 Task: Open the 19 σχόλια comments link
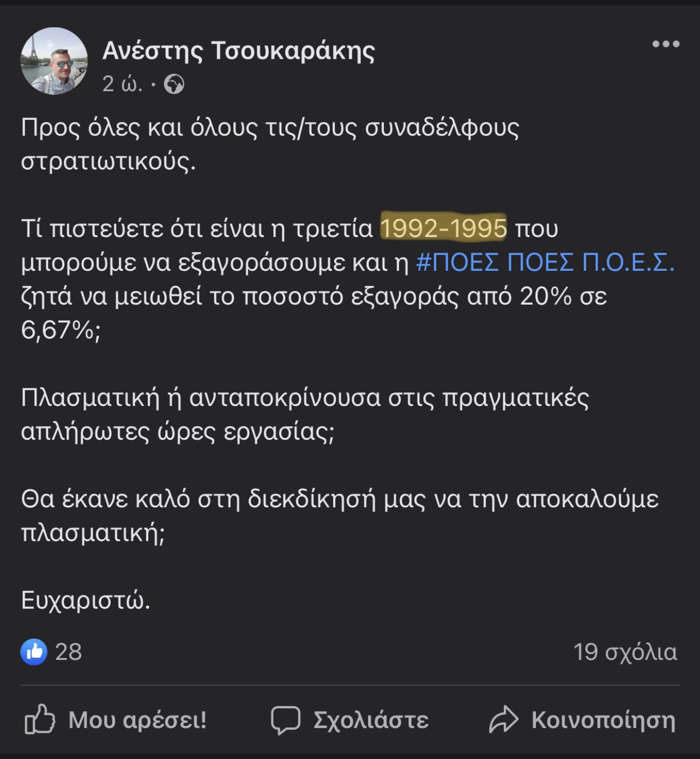[625, 652]
